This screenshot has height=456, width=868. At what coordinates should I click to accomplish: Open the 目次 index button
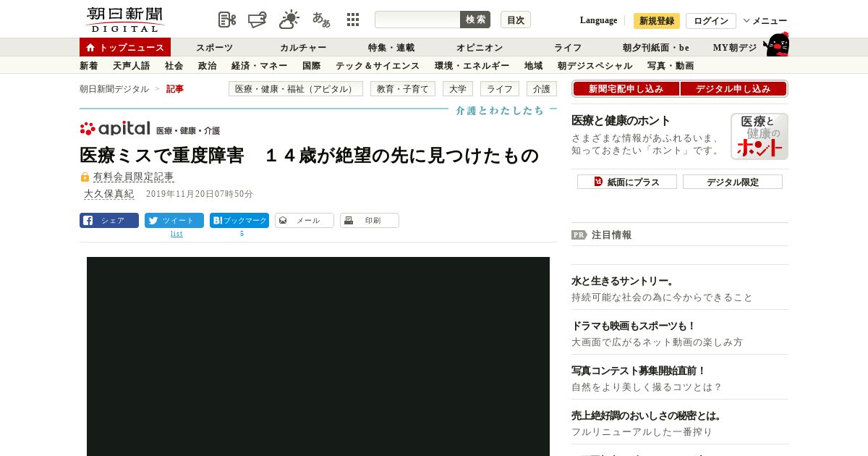pyautogui.click(x=516, y=20)
